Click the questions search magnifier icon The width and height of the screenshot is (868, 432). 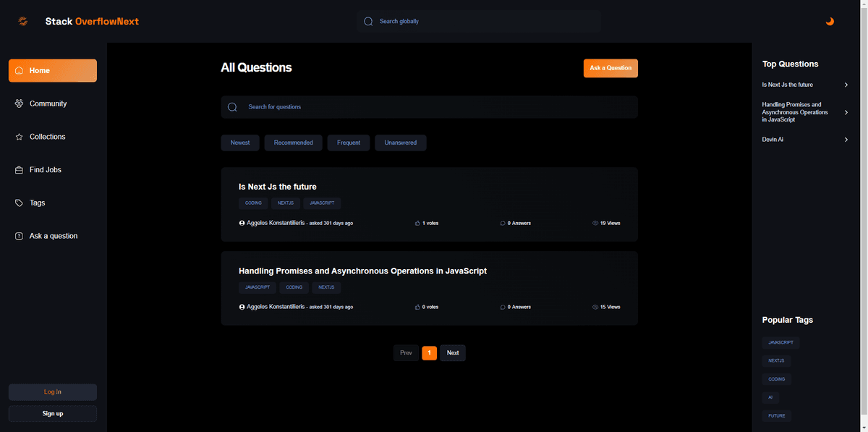(x=232, y=107)
